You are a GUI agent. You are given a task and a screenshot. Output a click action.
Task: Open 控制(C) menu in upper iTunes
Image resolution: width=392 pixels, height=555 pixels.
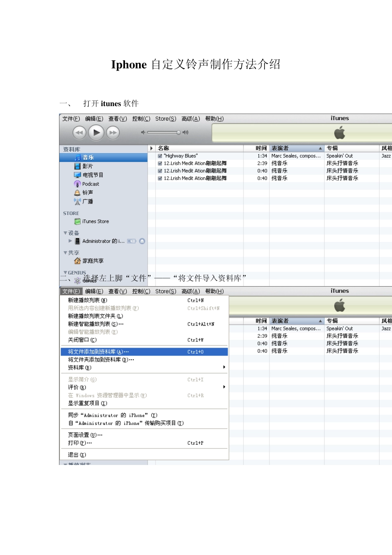click(141, 119)
